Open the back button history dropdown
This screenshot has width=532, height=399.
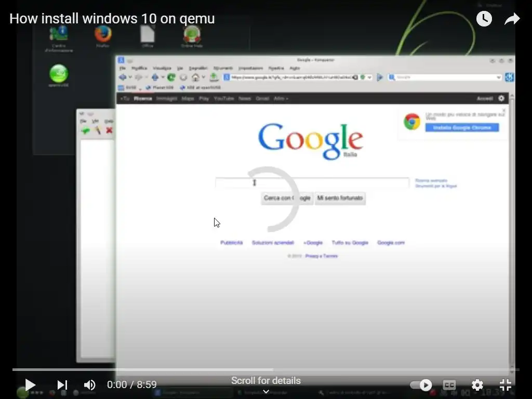tap(130, 77)
